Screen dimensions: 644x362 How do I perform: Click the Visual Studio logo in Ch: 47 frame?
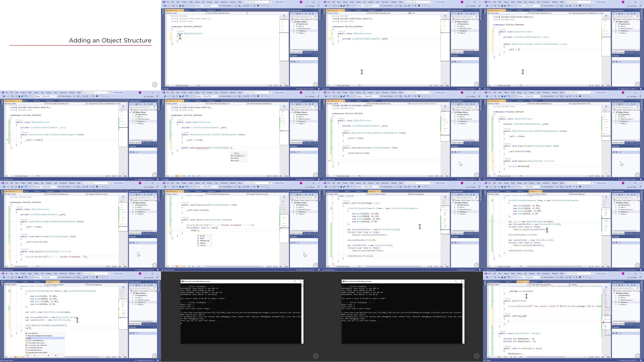pos(325,2)
